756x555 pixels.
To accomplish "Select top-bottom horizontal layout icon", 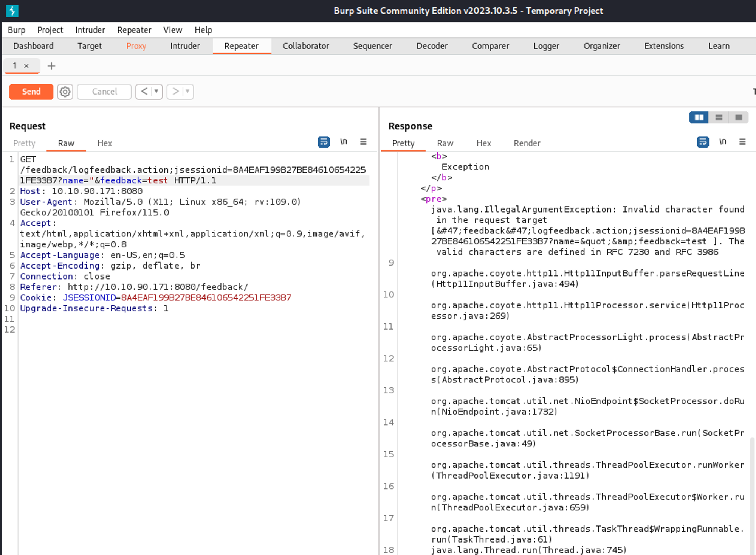I will coord(719,117).
